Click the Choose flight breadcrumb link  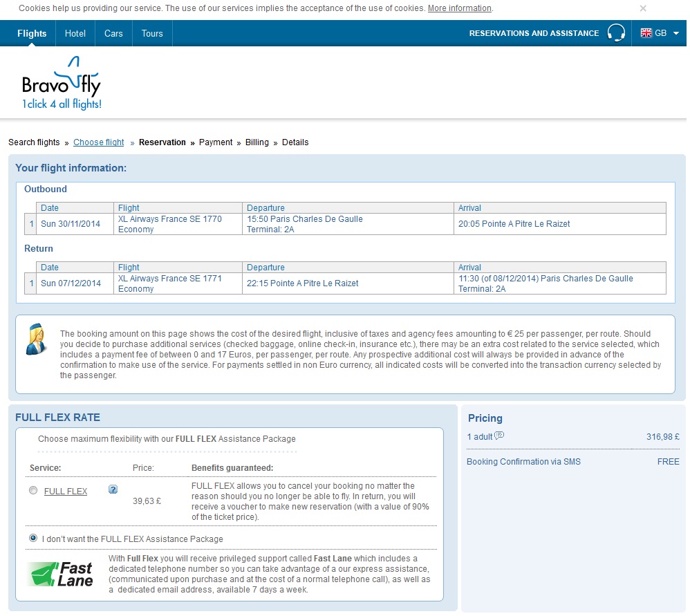pyautogui.click(x=99, y=142)
